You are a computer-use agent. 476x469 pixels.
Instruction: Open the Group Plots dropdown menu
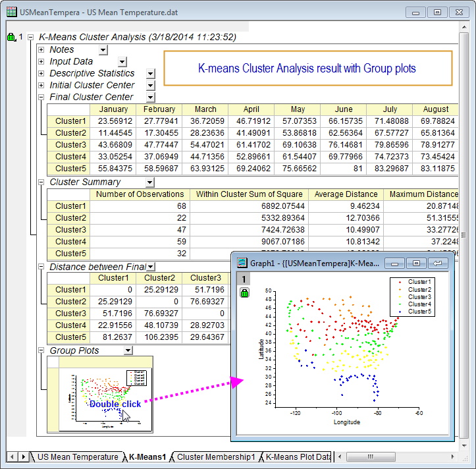pos(128,351)
